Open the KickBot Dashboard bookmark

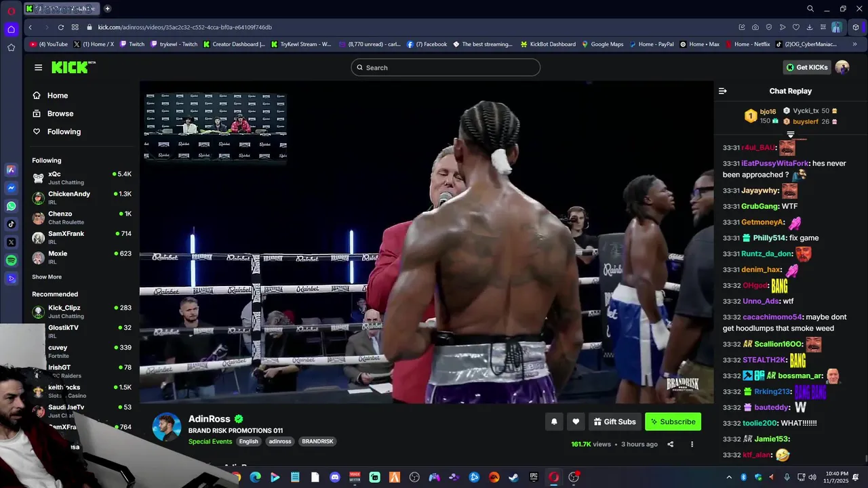click(x=548, y=44)
